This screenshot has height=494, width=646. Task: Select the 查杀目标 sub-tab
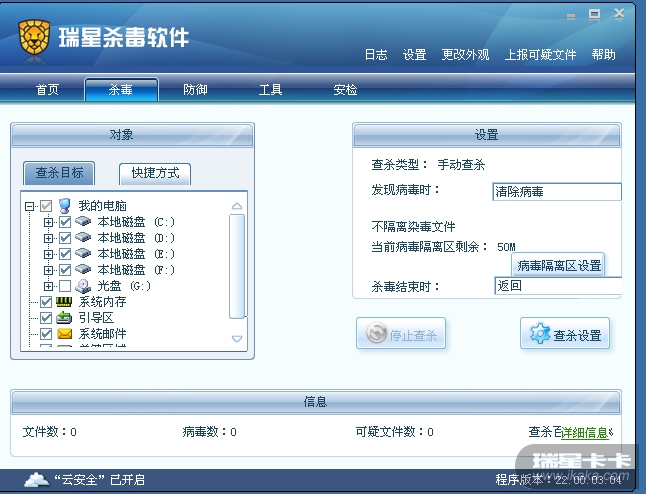point(59,173)
